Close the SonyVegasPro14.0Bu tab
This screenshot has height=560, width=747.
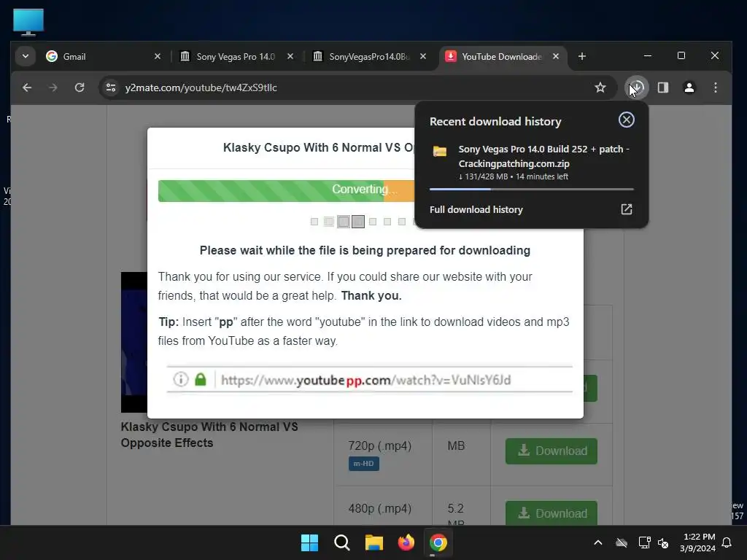(422, 56)
